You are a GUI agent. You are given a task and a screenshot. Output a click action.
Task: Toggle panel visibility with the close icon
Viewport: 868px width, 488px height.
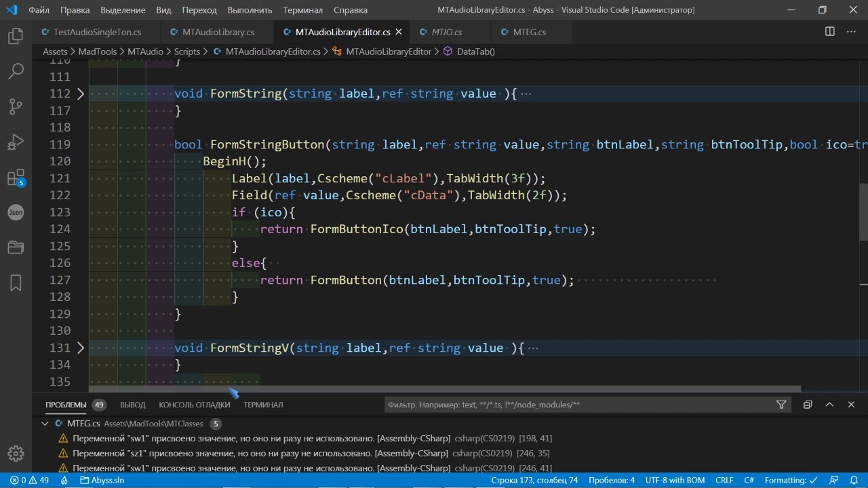point(851,404)
